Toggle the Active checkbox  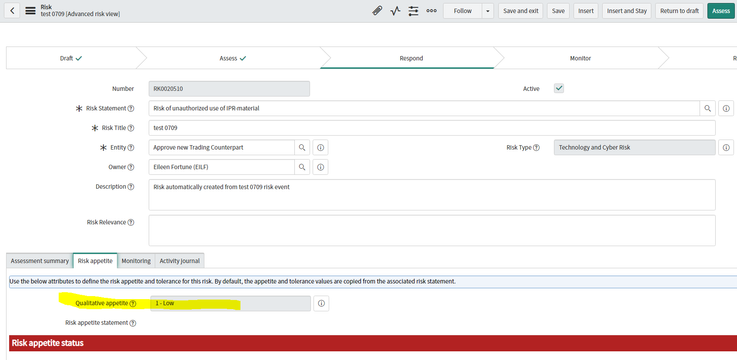click(559, 88)
